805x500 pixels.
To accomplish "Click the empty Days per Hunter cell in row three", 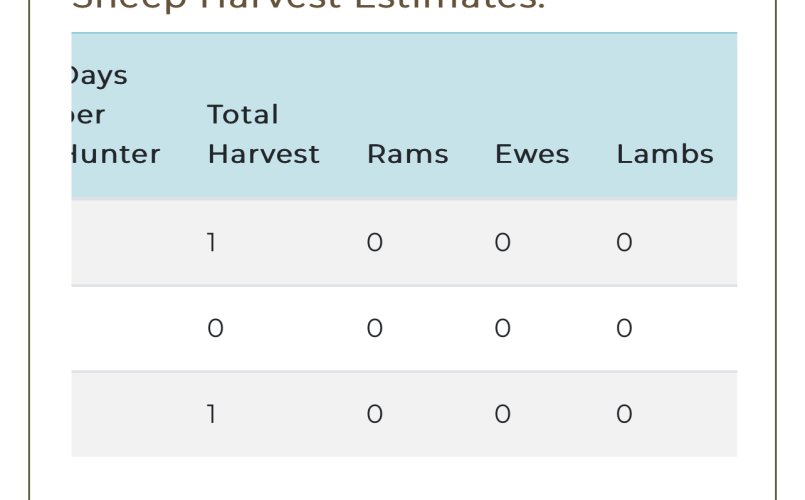I will point(132,414).
